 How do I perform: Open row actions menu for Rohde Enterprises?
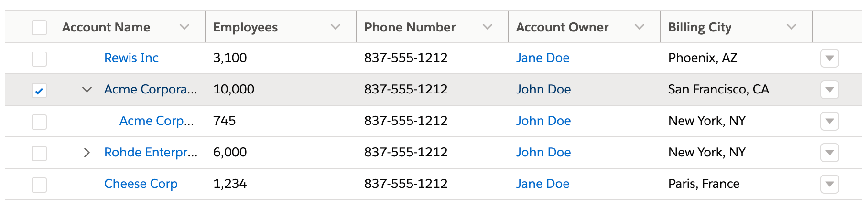tap(830, 153)
